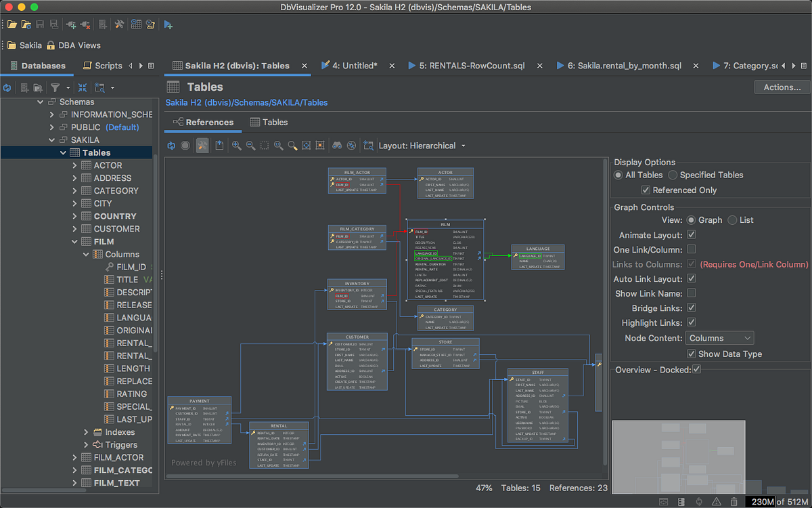812x508 pixels.
Task: Click the filter funnel icon in Databases panel
Action: click(x=55, y=88)
